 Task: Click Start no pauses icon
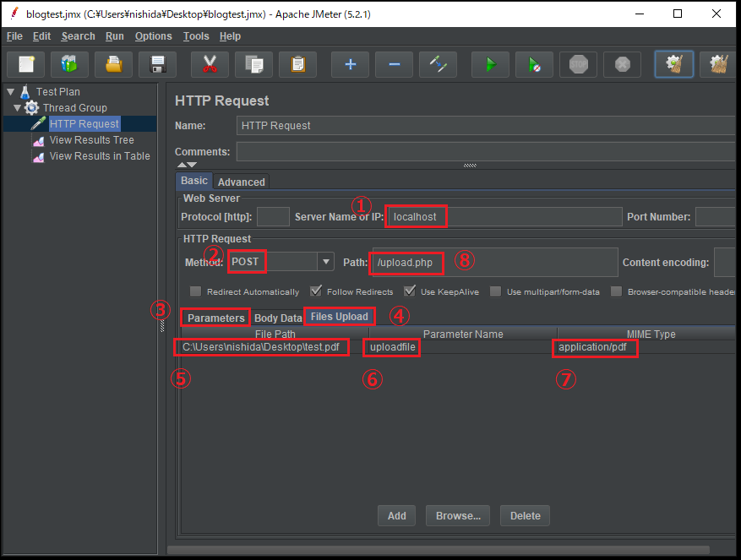[x=535, y=64]
